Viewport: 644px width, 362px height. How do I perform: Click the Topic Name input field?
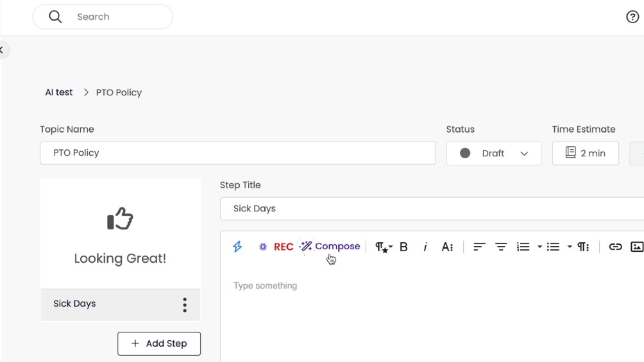[238, 153]
